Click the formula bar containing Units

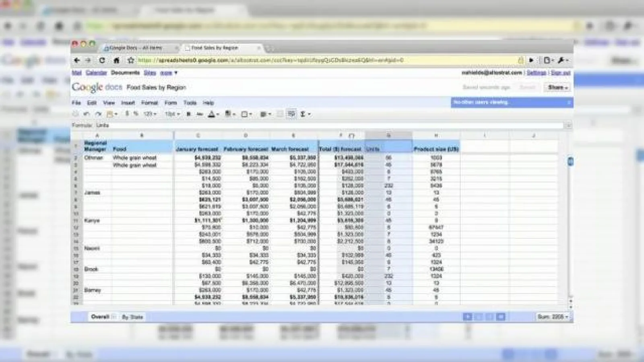[x=329, y=125]
